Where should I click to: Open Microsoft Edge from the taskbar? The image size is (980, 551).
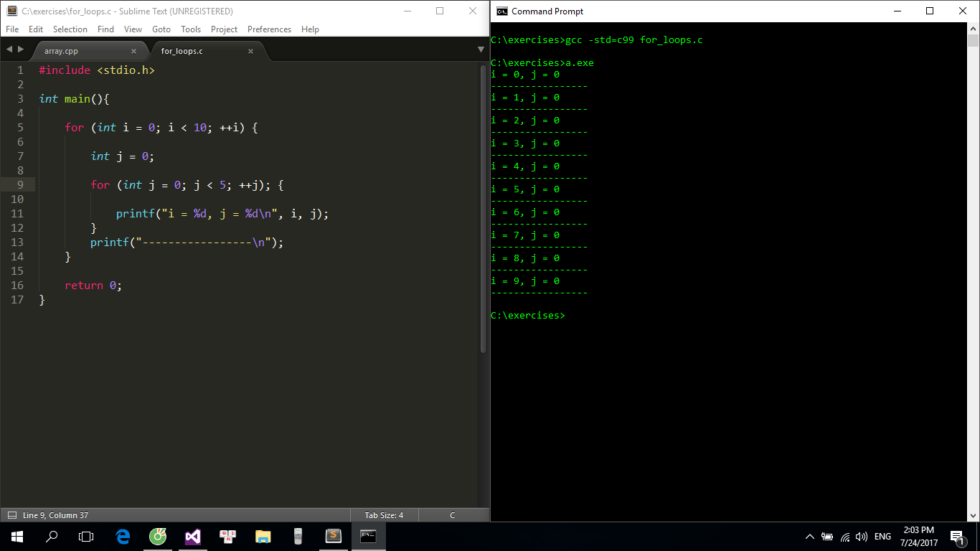(123, 536)
